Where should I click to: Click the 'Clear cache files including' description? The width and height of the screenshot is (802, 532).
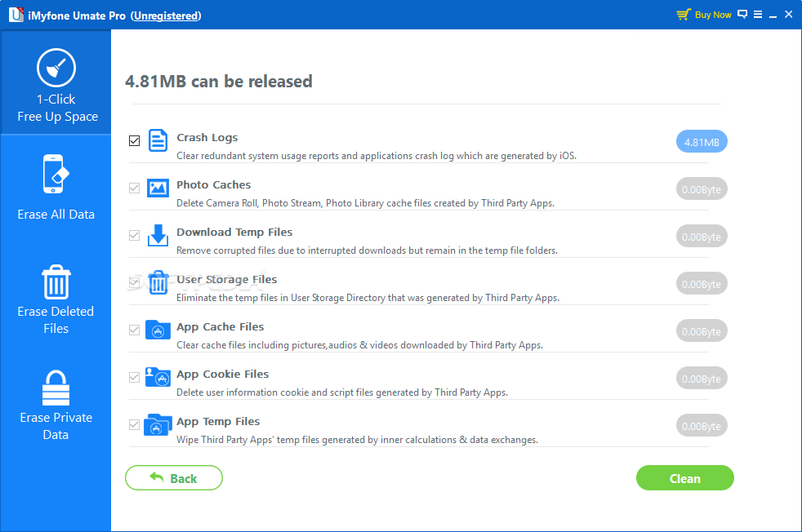(359, 345)
